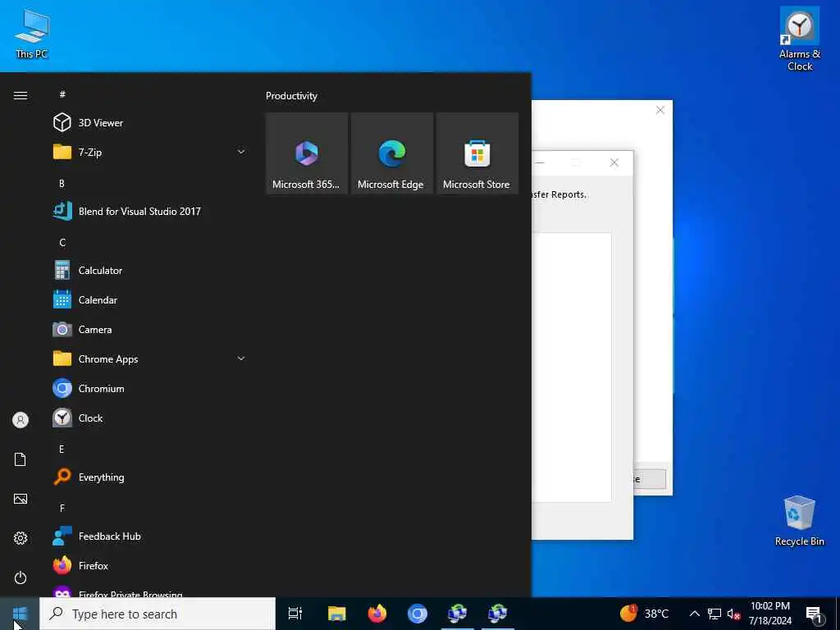Viewport: 840px width, 630px height.
Task: Click the E letter header
Action: (62, 449)
